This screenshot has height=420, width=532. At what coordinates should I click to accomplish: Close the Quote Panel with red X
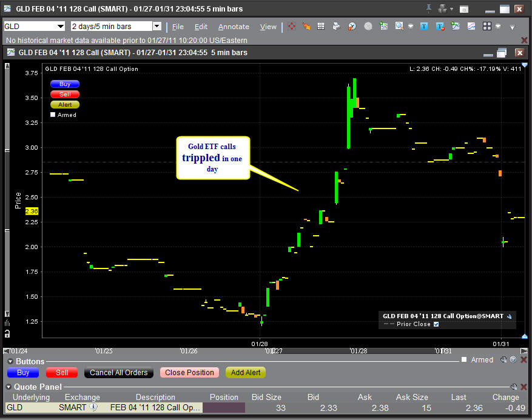click(x=524, y=387)
